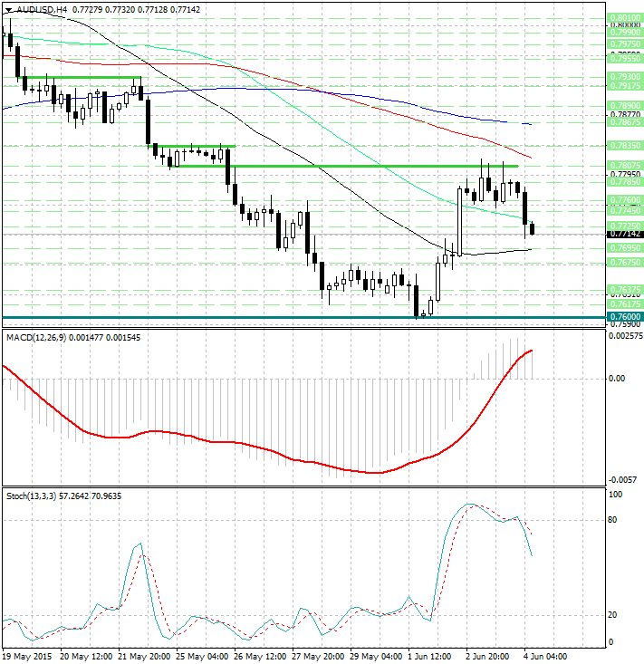Screen dimensions: 644x664
Task: Click the 29 May 04:00 time label
Action: [x=376, y=657]
